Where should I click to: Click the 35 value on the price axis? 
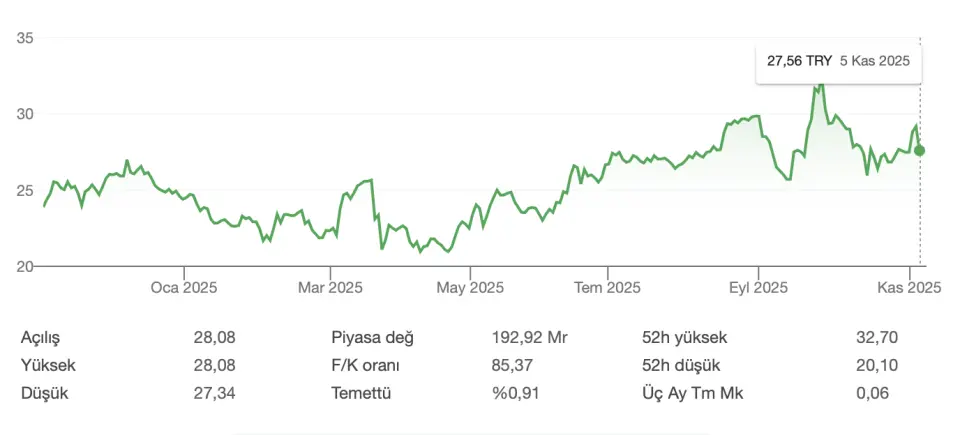(x=26, y=38)
